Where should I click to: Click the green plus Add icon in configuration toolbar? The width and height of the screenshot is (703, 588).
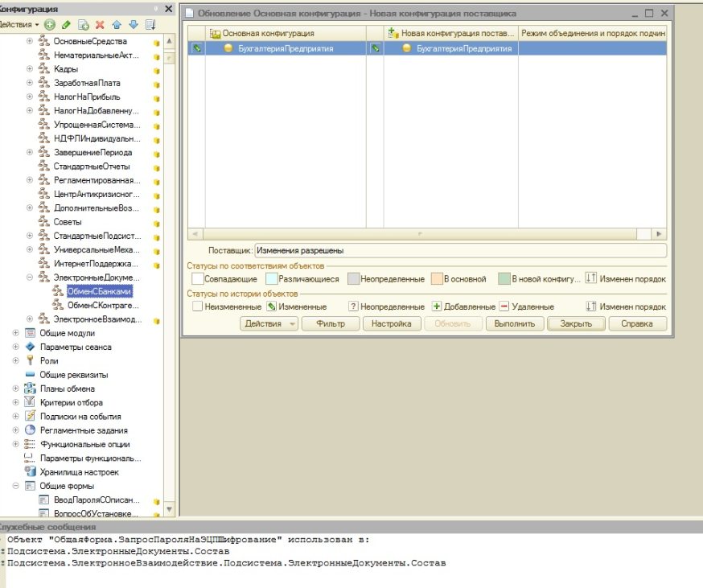[50, 25]
